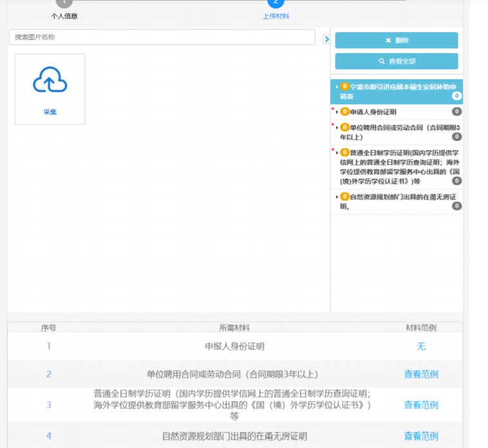Click step circle above 个人信息
The width and height of the screenshot is (488, 448).
tap(64, 3)
